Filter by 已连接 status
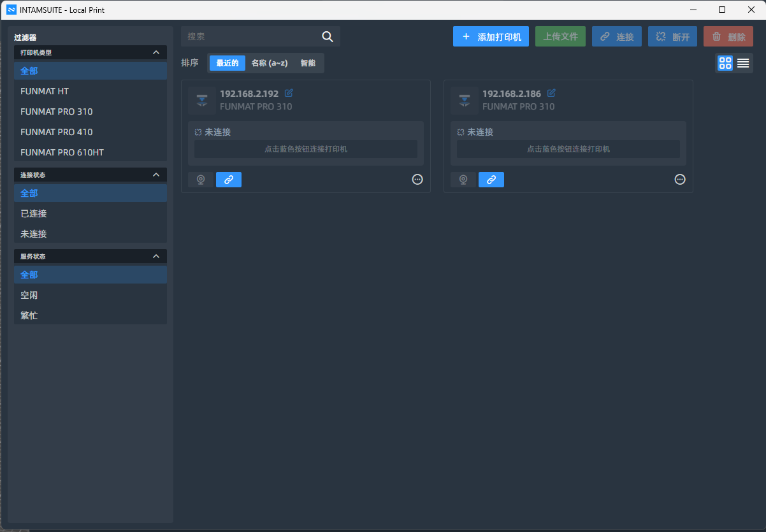 (90, 213)
